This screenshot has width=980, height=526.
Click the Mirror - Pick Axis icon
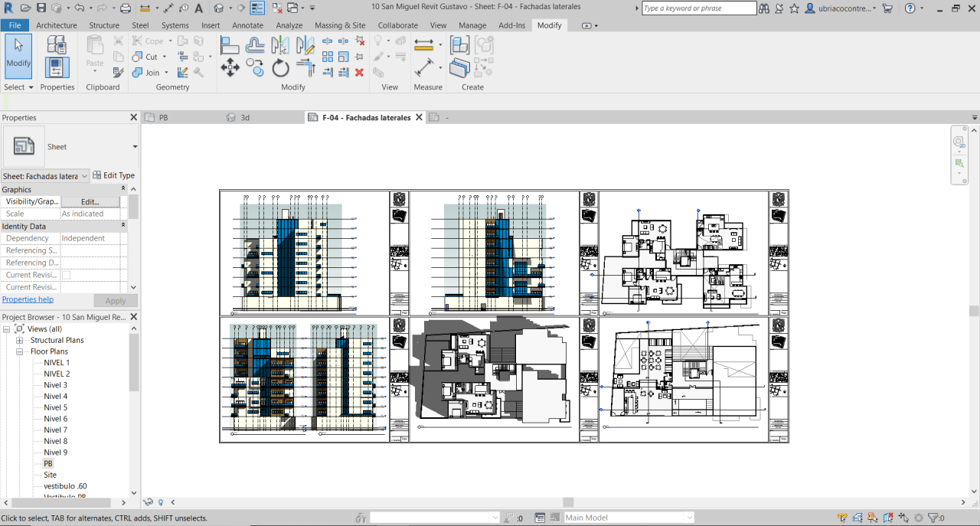tap(280, 45)
